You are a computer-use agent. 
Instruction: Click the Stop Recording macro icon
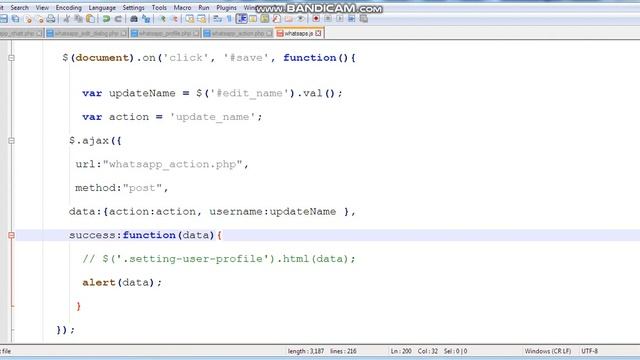point(328,19)
